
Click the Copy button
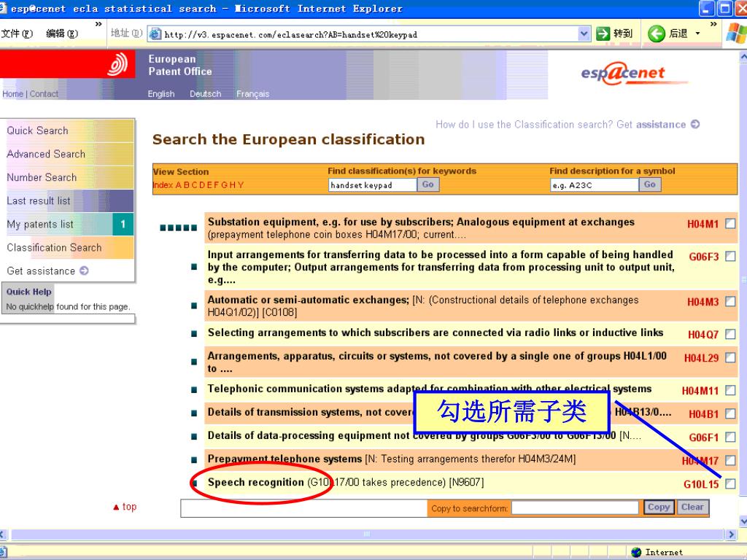point(659,507)
